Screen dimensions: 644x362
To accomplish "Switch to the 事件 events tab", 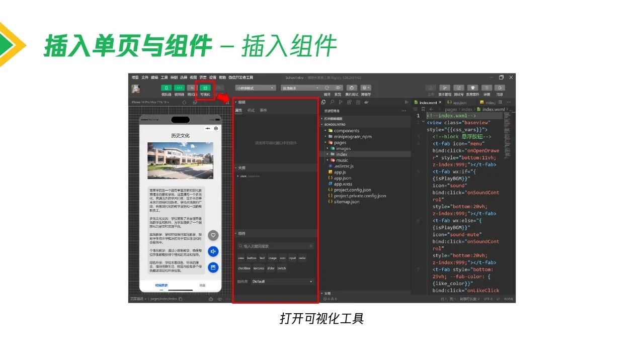I will 263,110.
